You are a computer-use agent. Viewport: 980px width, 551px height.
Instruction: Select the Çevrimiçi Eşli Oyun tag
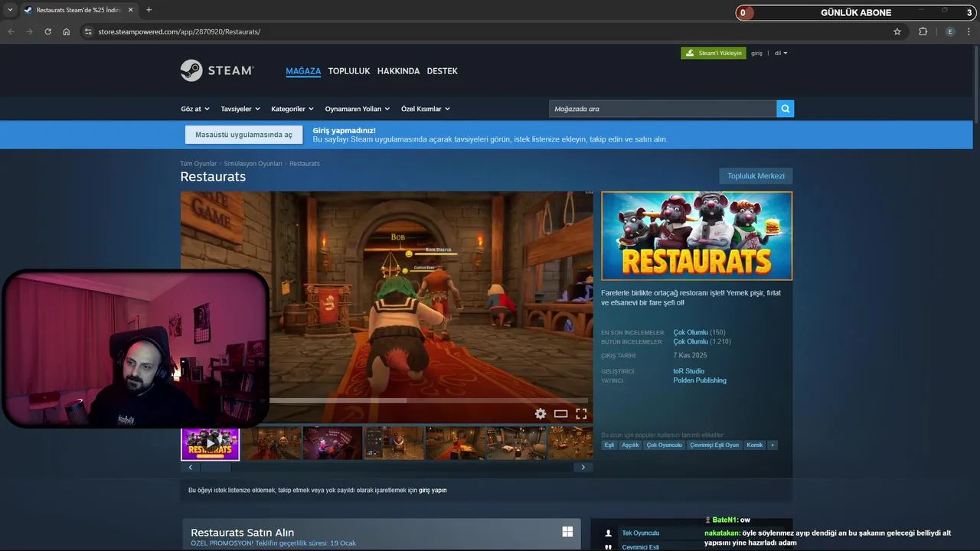tap(714, 445)
